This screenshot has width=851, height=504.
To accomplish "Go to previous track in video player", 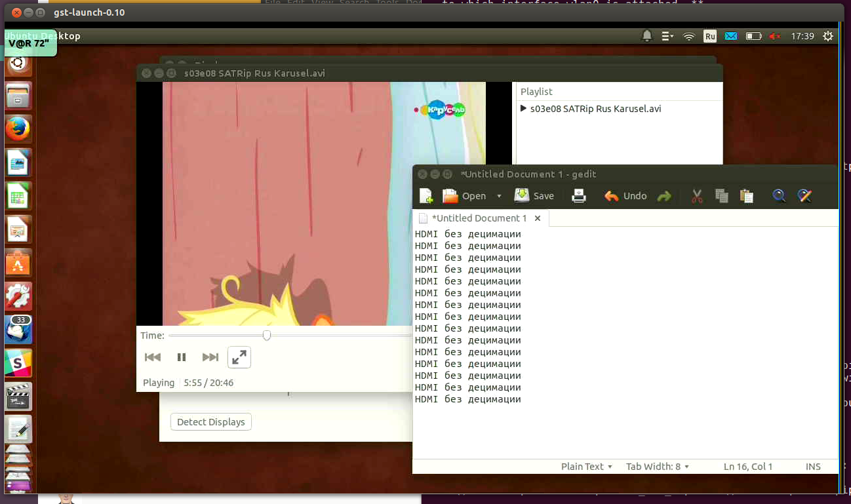I will click(x=153, y=357).
